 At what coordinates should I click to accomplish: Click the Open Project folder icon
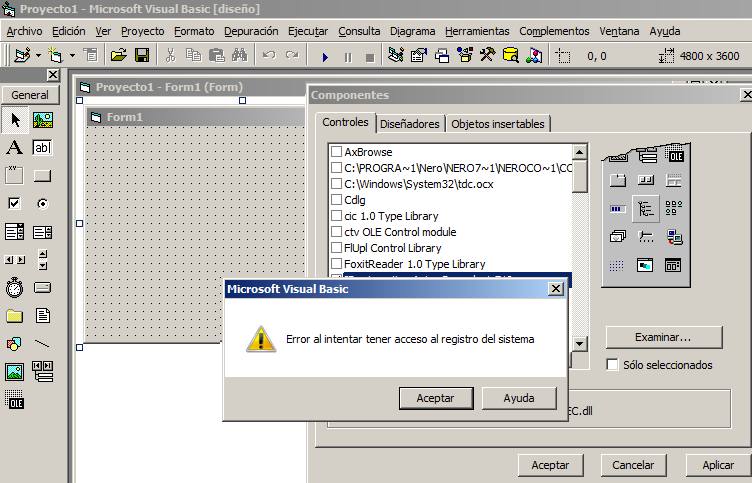118,56
